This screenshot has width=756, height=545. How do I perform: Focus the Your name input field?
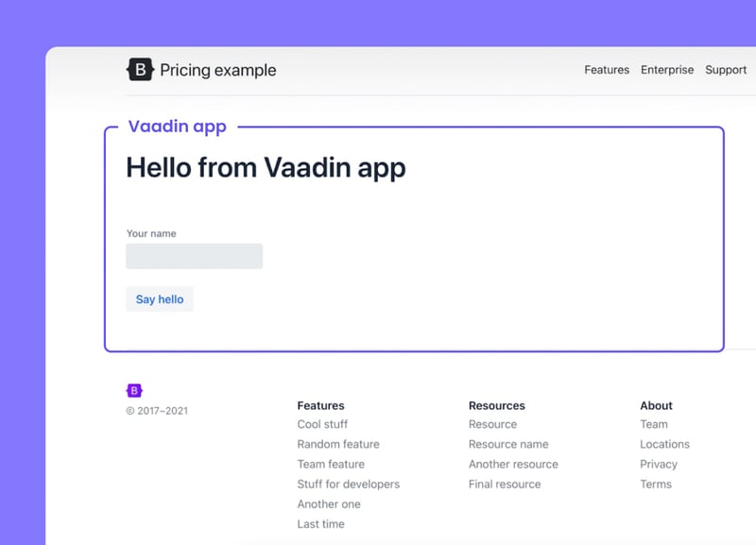click(194, 255)
